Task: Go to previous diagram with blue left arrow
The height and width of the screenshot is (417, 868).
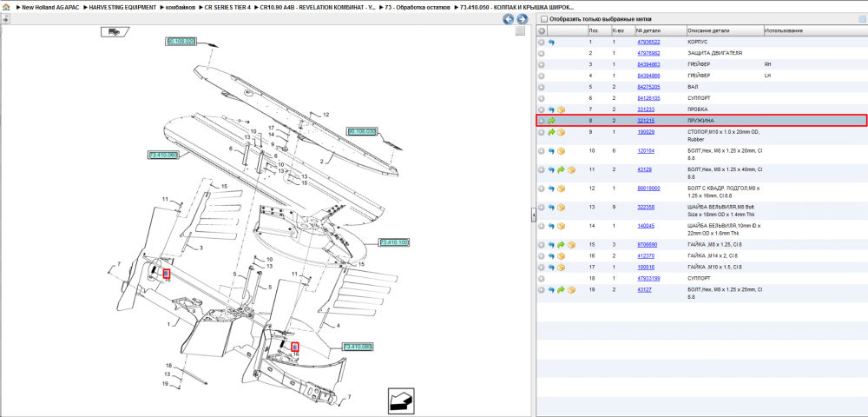Action: pos(508,19)
